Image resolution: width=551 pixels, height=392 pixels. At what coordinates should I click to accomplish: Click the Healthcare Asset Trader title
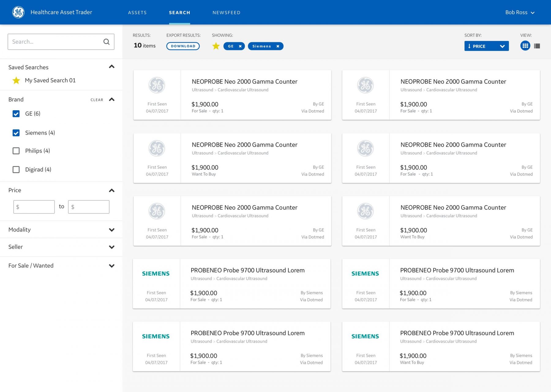click(x=61, y=12)
